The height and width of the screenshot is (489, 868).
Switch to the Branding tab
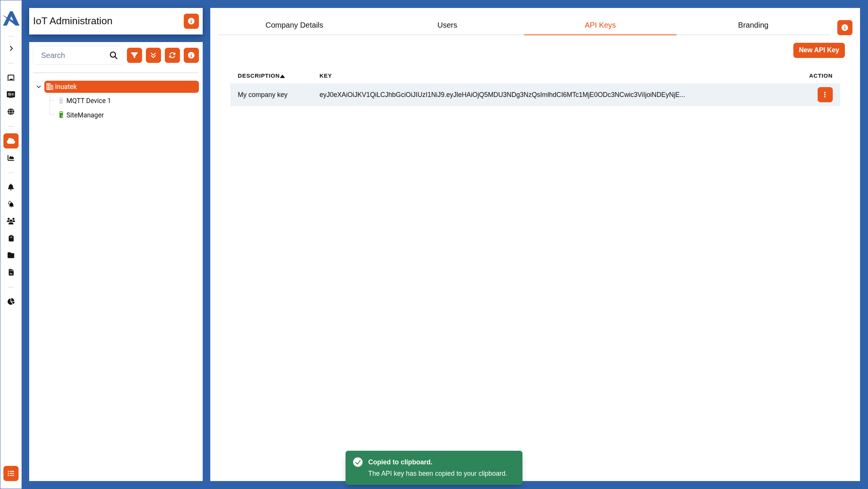(753, 25)
